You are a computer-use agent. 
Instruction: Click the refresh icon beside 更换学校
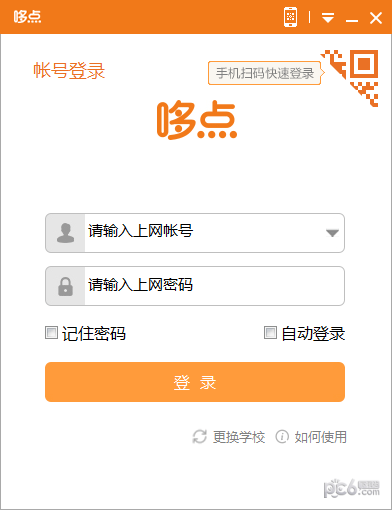click(x=200, y=437)
